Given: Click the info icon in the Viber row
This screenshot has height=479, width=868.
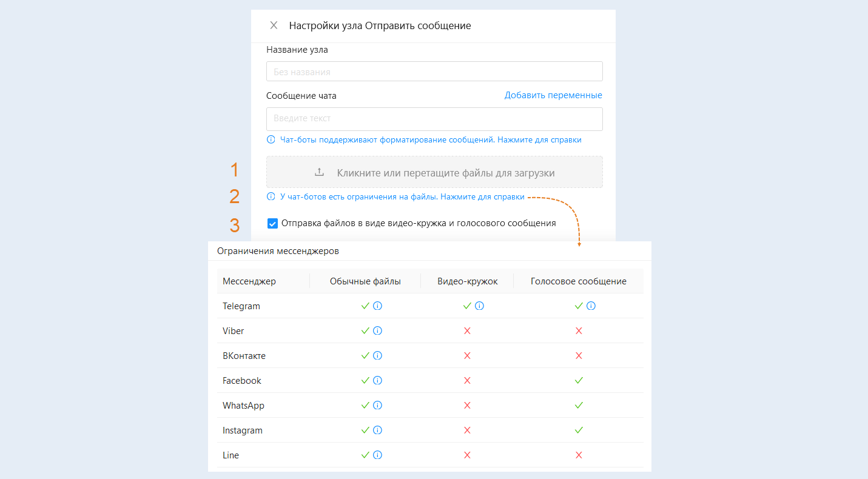Looking at the screenshot, I should [377, 331].
